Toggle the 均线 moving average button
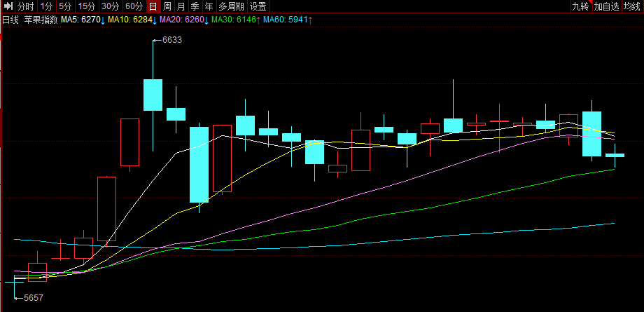Viewport: 644px width, 312px height. (x=632, y=6)
